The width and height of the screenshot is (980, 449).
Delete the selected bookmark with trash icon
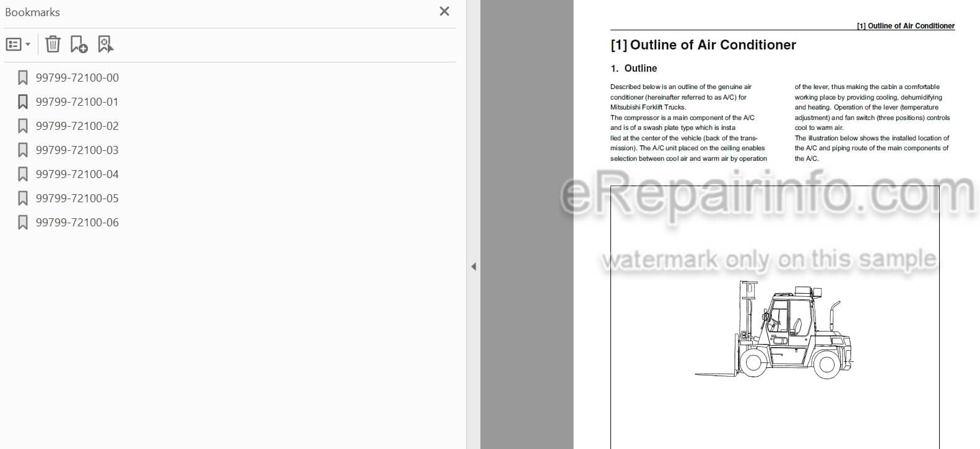tap(53, 45)
